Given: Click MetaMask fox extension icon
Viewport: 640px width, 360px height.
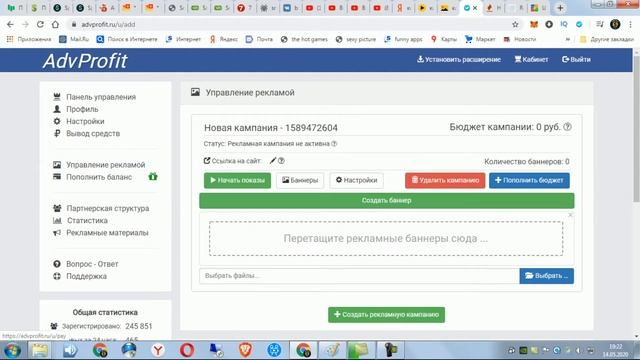Looking at the screenshot, I should [534, 24].
